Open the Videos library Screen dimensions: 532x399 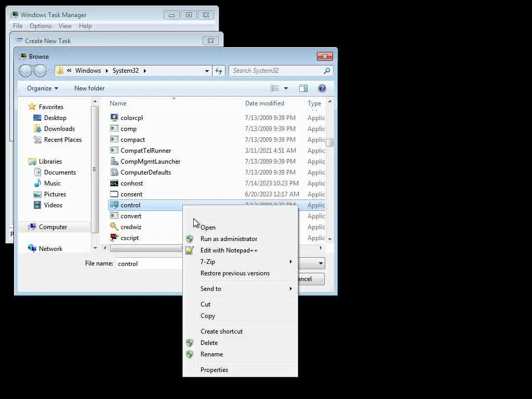[54, 205]
